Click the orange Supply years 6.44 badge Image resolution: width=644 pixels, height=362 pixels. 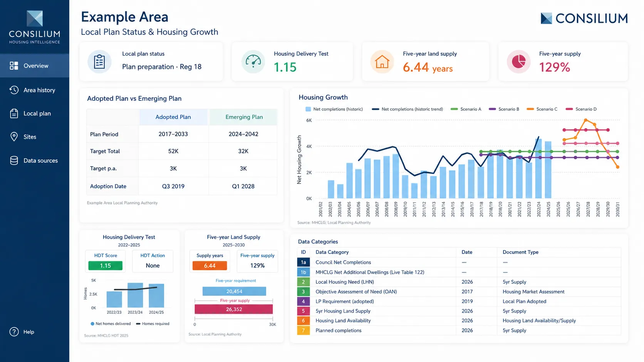click(x=210, y=265)
